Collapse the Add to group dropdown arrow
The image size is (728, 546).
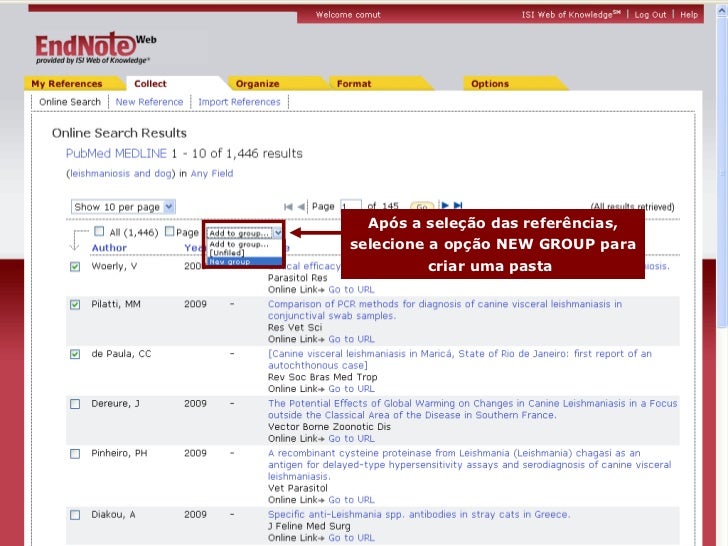(278, 233)
